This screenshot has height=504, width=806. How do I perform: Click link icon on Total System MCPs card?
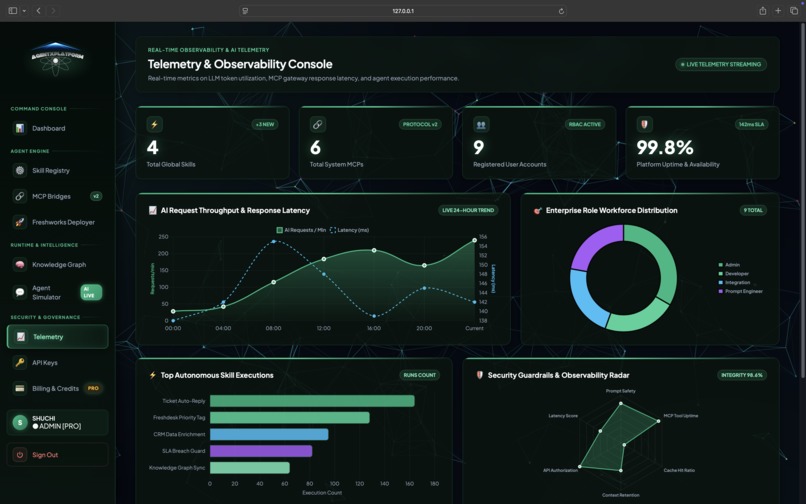318,124
